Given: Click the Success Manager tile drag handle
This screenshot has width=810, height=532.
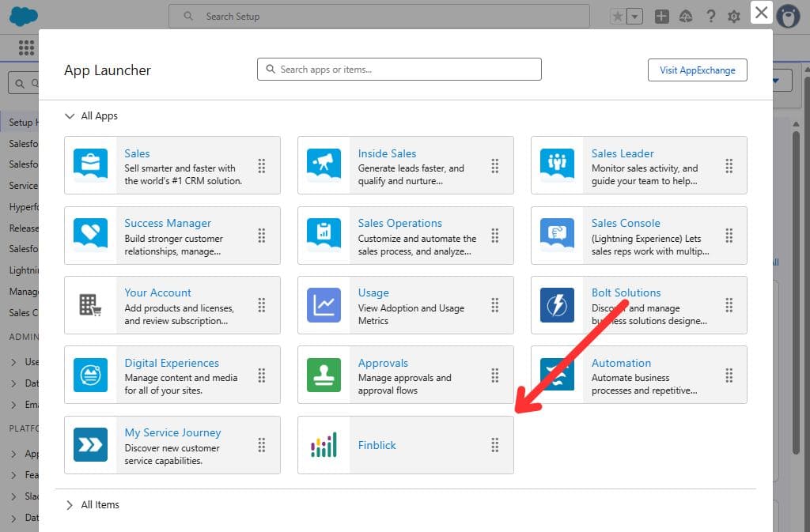Looking at the screenshot, I should 262,236.
